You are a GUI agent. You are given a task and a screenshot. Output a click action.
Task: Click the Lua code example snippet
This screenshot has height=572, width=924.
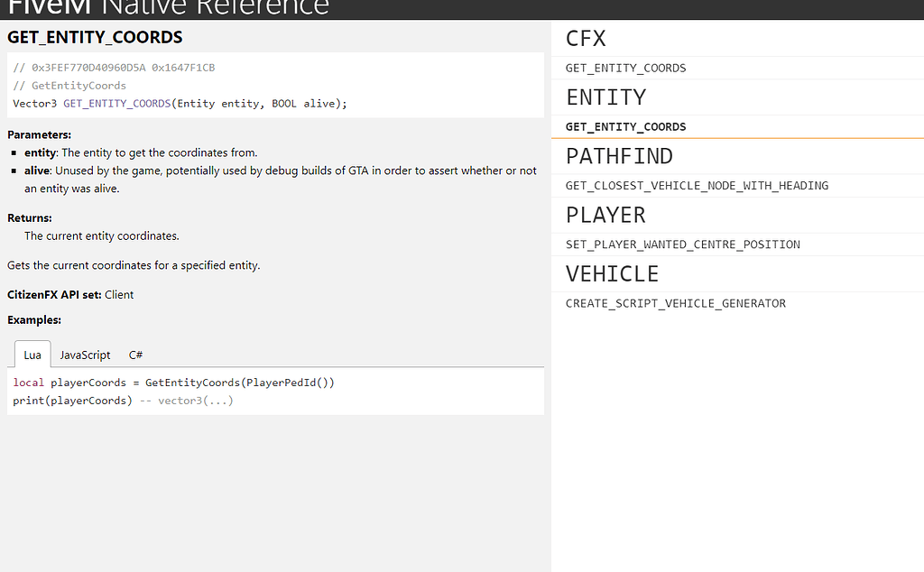(x=174, y=382)
